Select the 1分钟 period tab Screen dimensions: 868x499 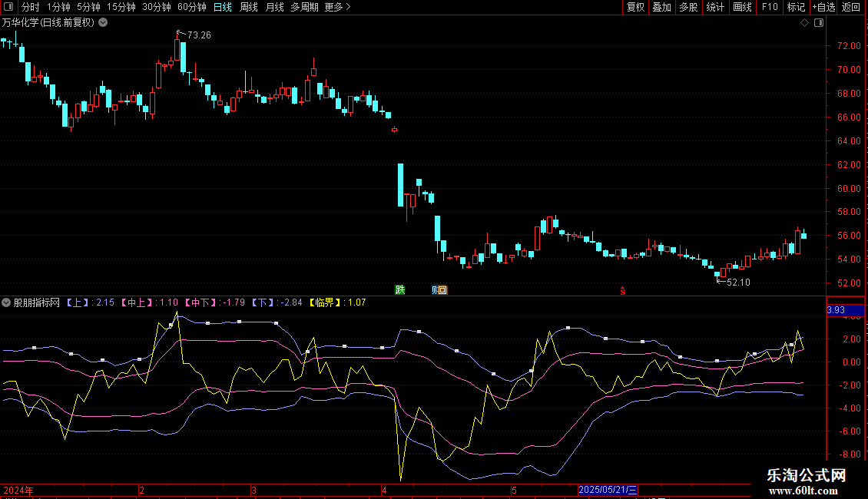coord(58,7)
